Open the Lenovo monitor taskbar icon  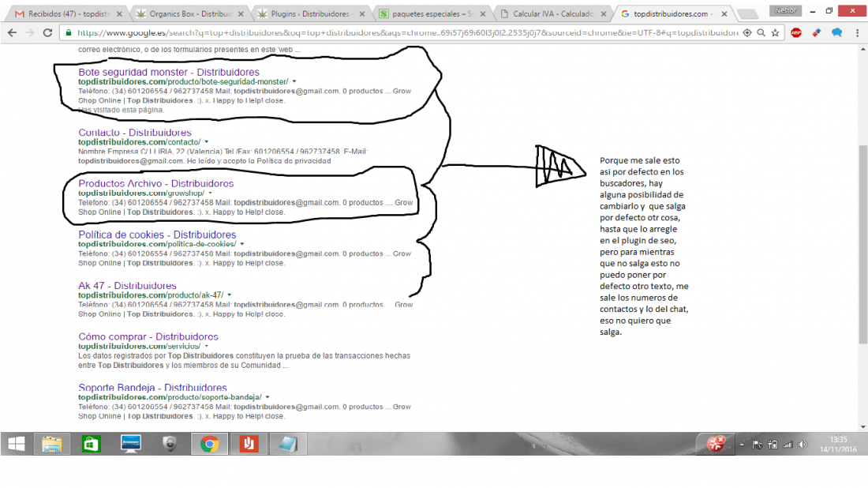tap(131, 444)
